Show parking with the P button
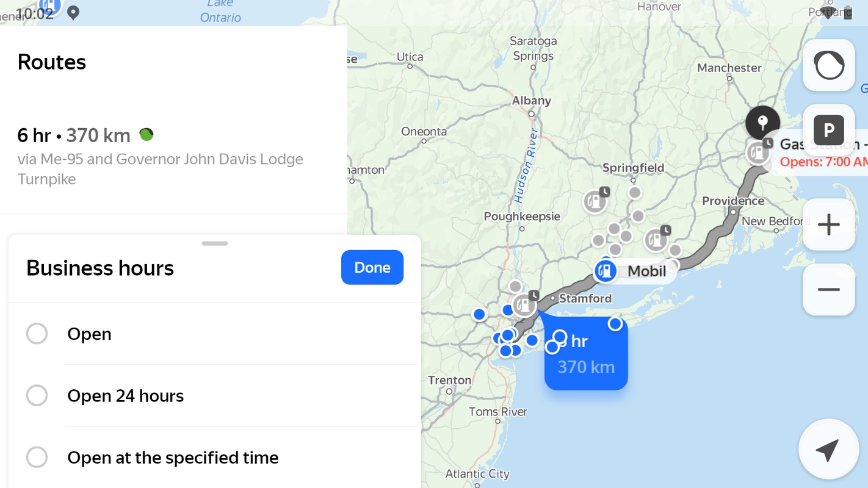868x488 pixels. pyautogui.click(x=828, y=130)
